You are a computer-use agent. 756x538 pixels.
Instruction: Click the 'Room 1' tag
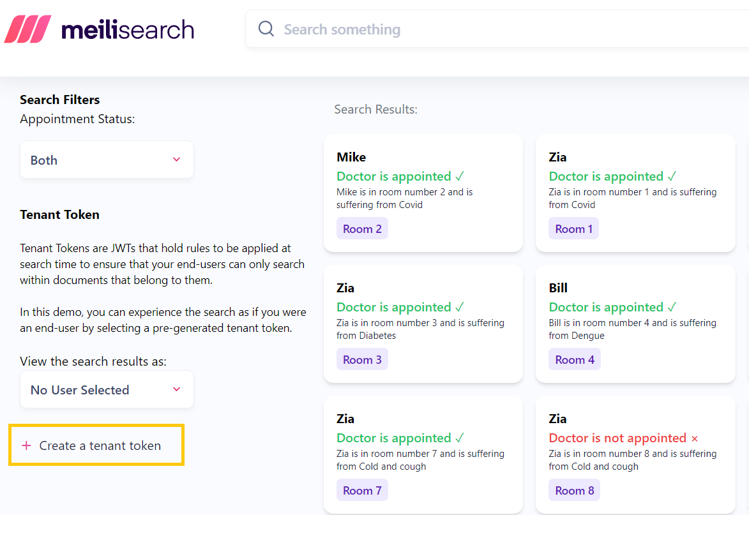point(574,229)
